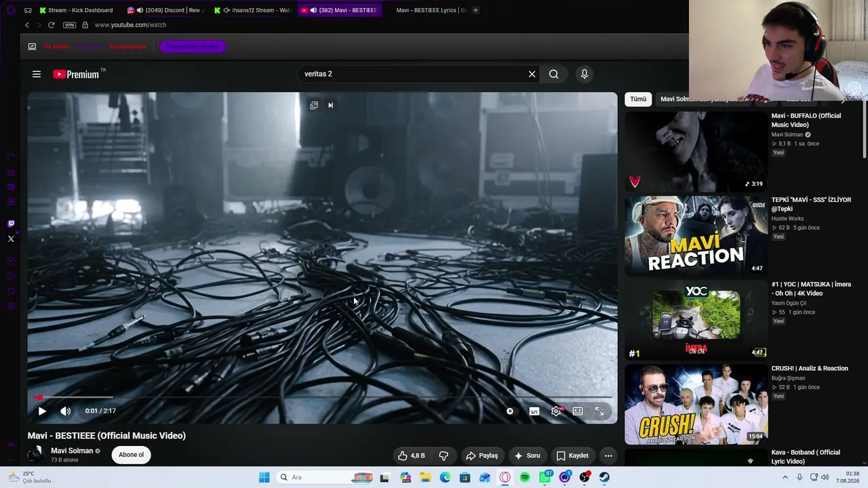Switch to theater mode in the player
The height and width of the screenshot is (488, 868).
(578, 411)
